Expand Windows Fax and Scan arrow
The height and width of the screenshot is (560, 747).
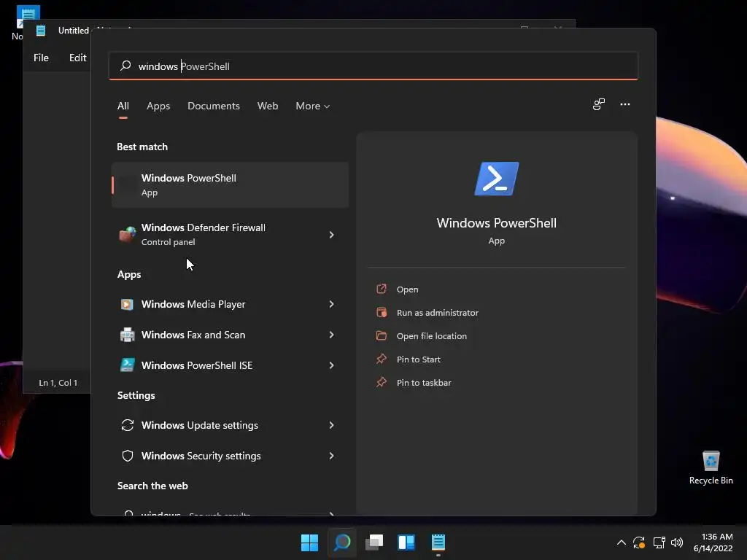(x=332, y=335)
